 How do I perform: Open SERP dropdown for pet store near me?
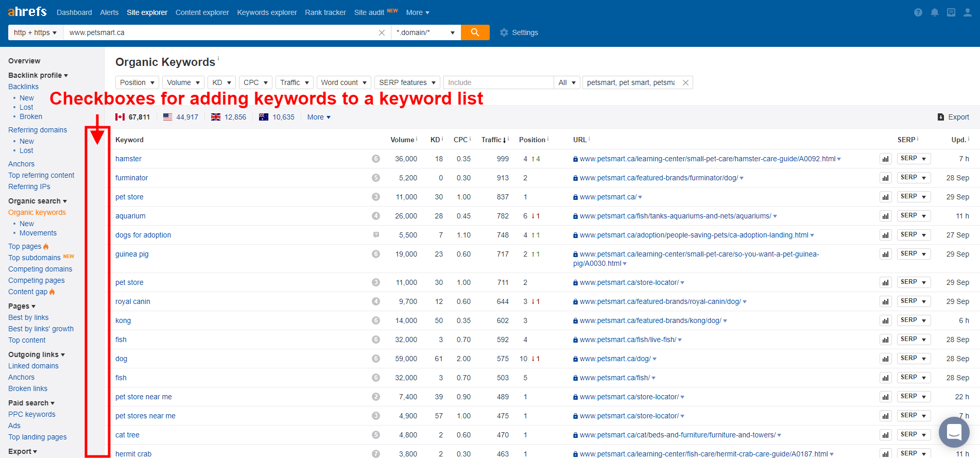[x=914, y=397]
